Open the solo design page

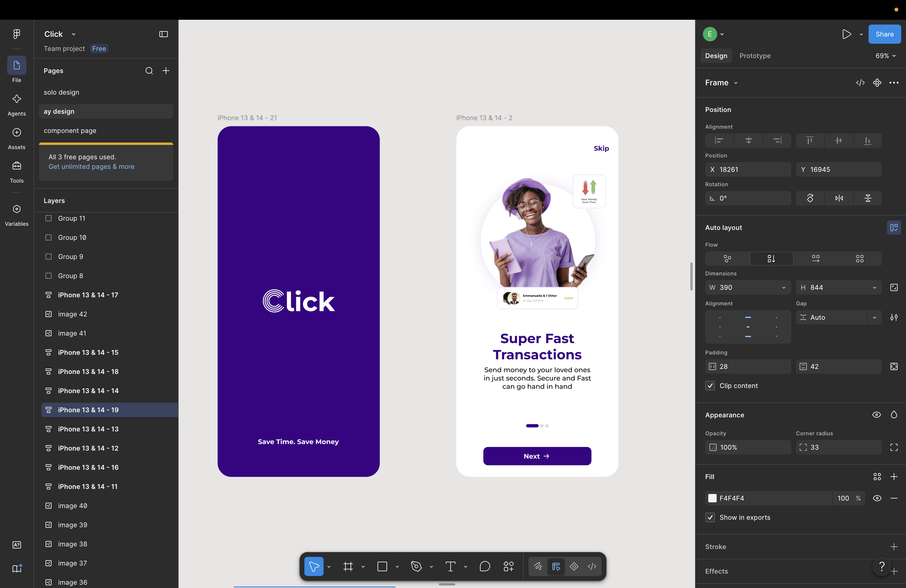106,93
